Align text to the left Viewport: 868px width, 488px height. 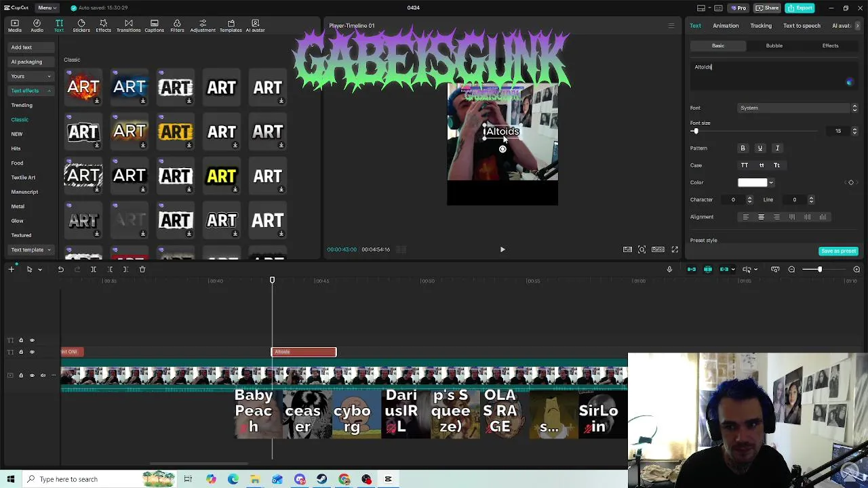pyautogui.click(x=745, y=217)
